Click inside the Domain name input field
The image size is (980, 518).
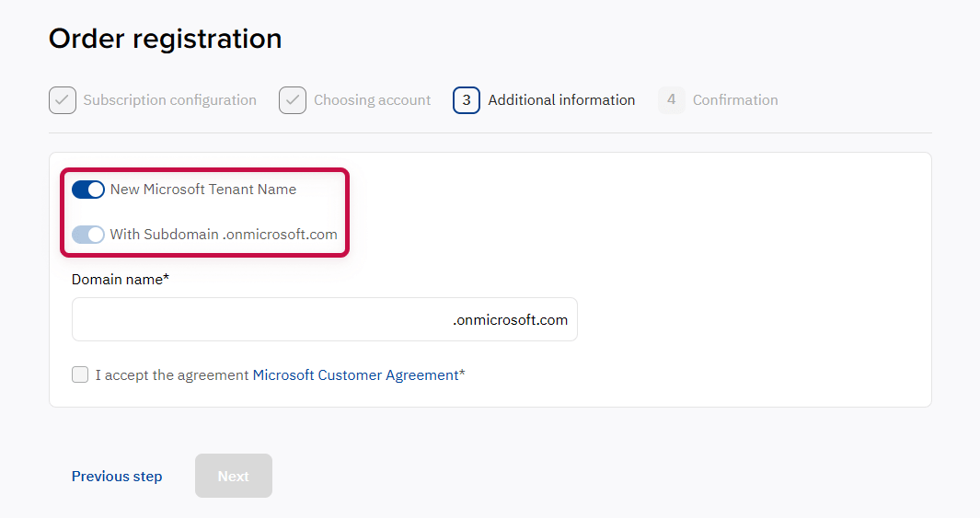coord(258,320)
